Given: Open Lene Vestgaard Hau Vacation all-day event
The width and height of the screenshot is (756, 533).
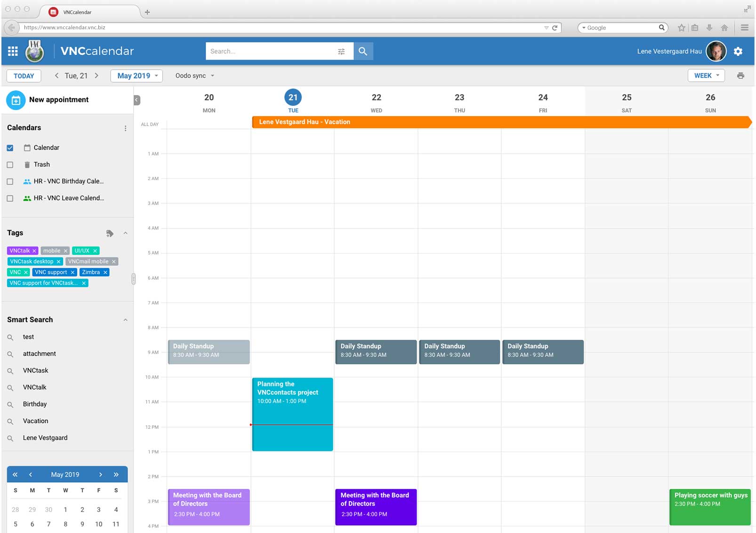Looking at the screenshot, I should point(501,122).
